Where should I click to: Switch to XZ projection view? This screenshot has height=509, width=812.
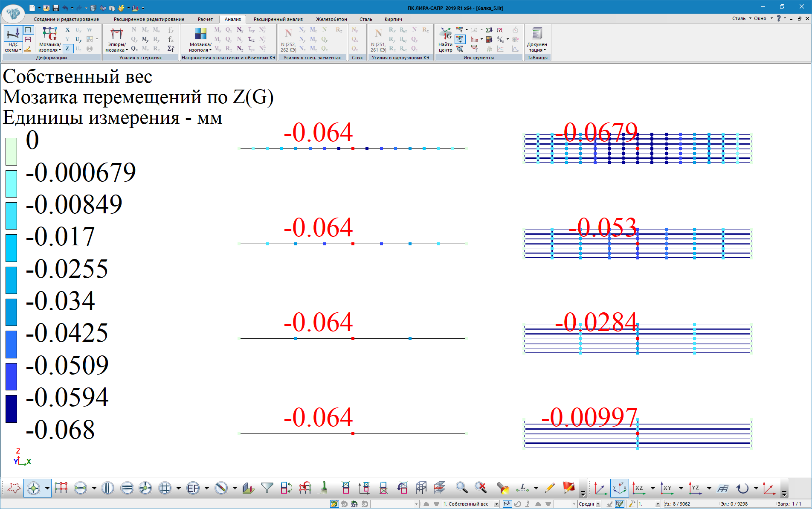pos(639,488)
